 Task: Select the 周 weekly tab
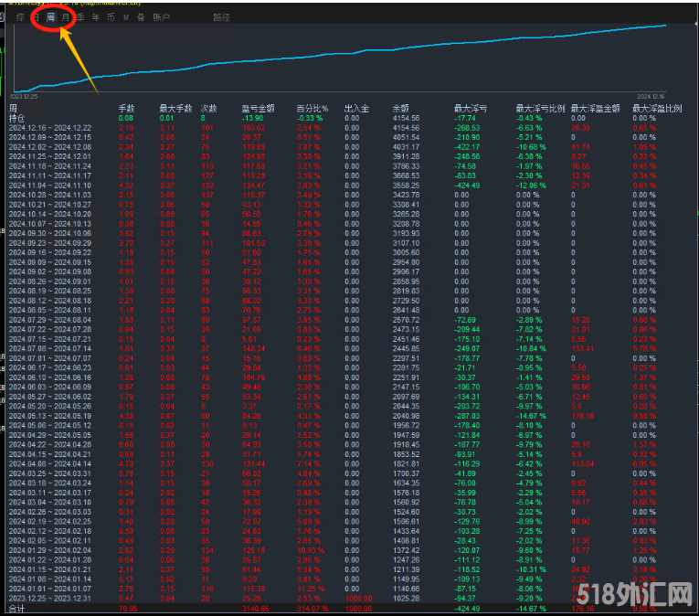pyautogui.click(x=51, y=17)
